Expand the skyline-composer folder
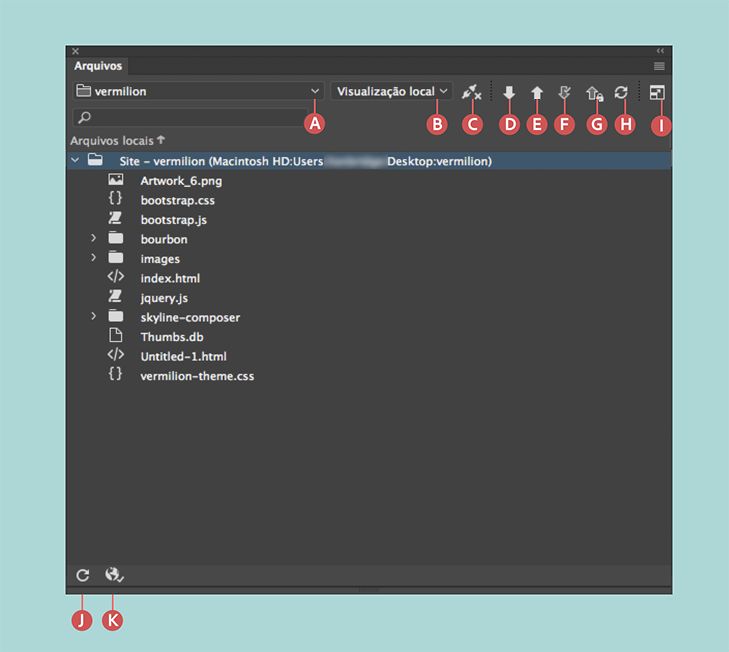729x652 pixels. pos(93,316)
